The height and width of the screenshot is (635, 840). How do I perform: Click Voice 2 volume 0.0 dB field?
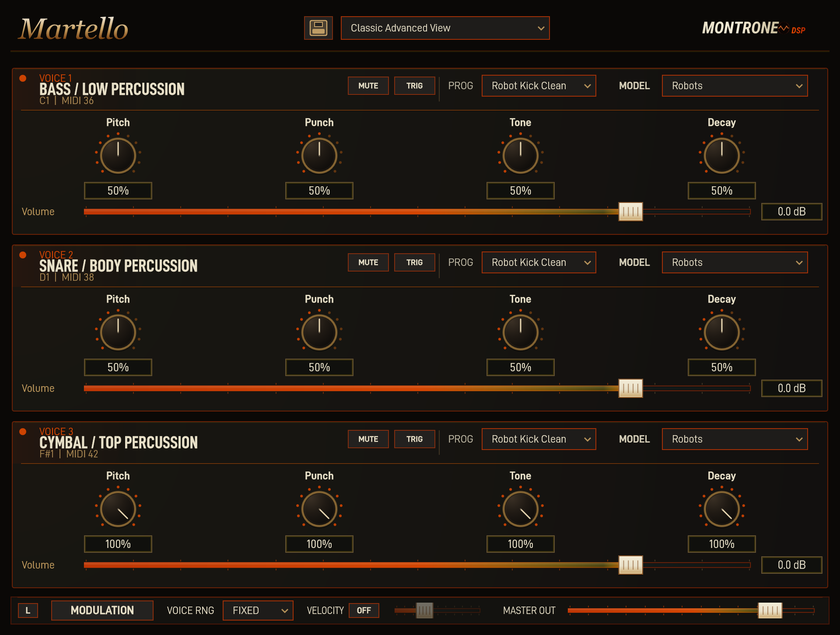pos(792,388)
